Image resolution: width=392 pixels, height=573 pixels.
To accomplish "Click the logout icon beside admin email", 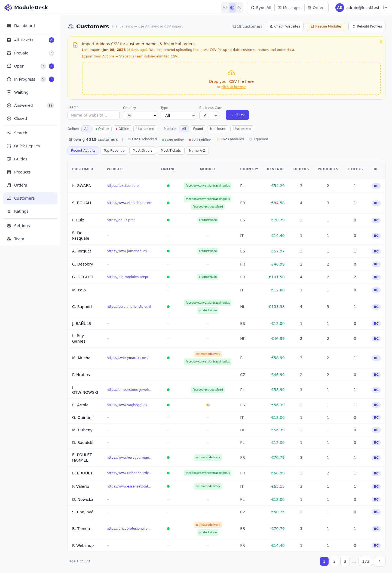I will (385, 8).
